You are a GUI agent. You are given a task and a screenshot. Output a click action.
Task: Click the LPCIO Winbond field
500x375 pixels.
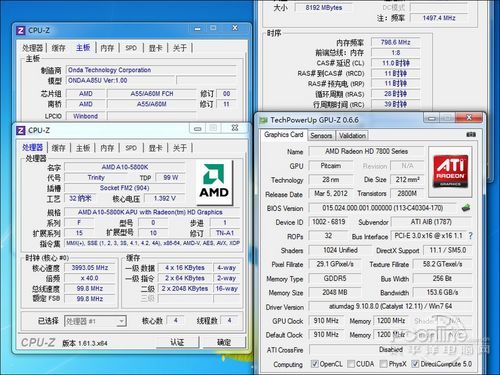pyautogui.click(x=86, y=116)
